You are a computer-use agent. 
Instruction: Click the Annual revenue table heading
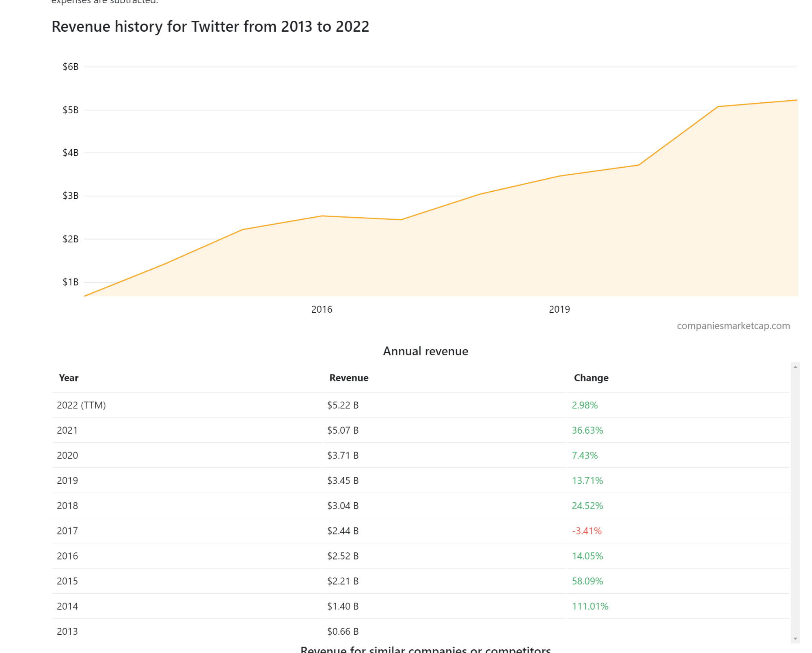click(x=425, y=351)
